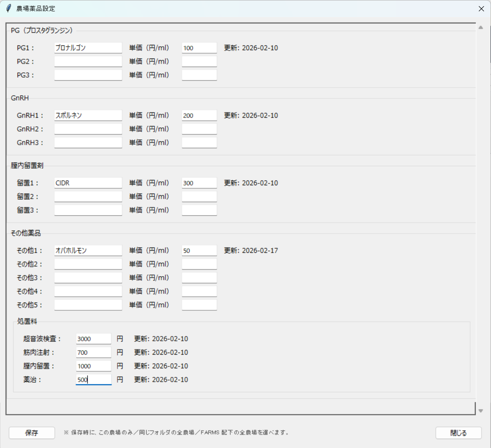This screenshot has height=448, width=491.
Task: Click the 筋肉注射 fee field
Action: pos(94,353)
